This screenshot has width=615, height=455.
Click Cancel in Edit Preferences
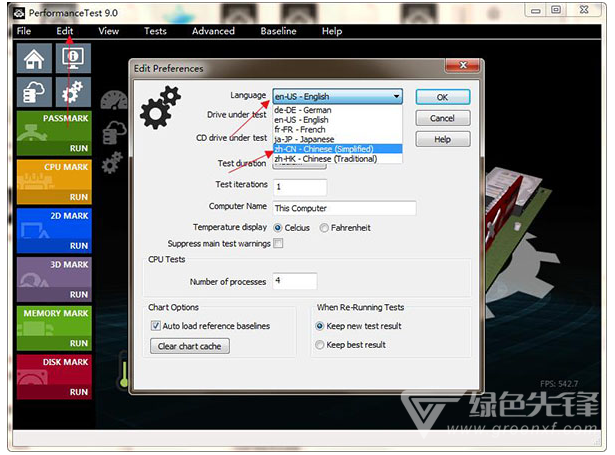pyautogui.click(x=443, y=118)
